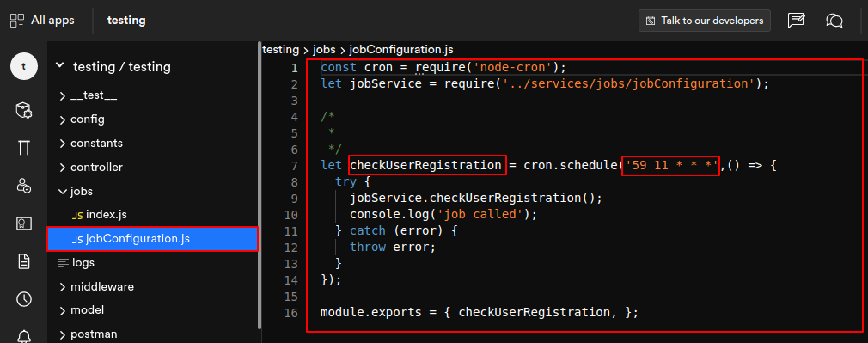The width and height of the screenshot is (868, 343).
Task: Click the round 't' avatar in sidebar
Action: (23, 66)
